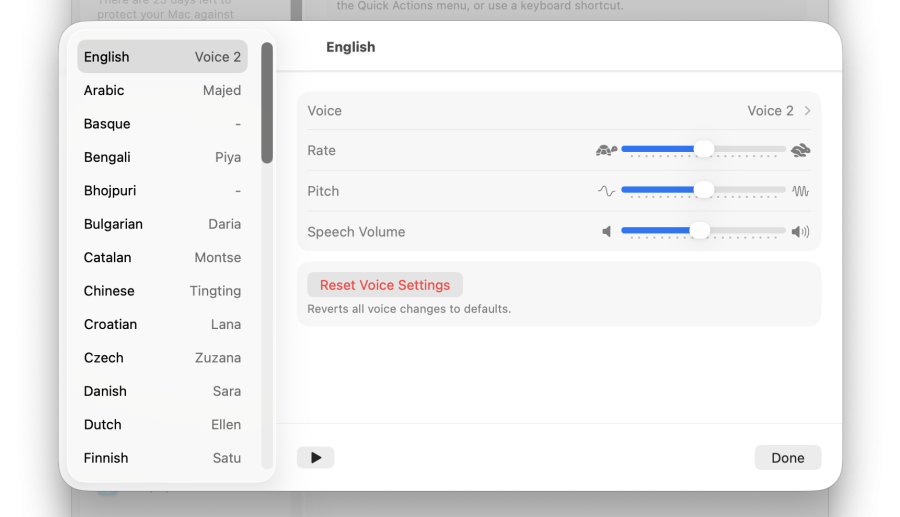Select Chinese with voice Tingting
The image size is (900, 517).
[x=162, y=290]
